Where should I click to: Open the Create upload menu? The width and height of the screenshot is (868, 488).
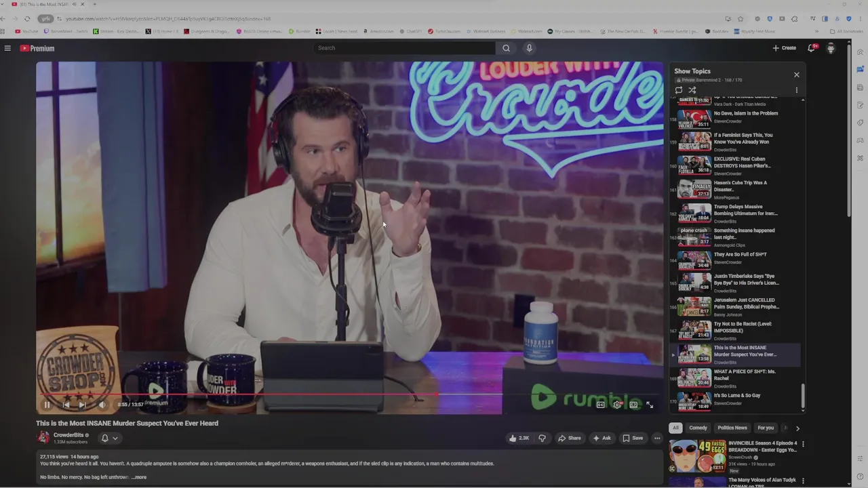(x=785, y=48)
